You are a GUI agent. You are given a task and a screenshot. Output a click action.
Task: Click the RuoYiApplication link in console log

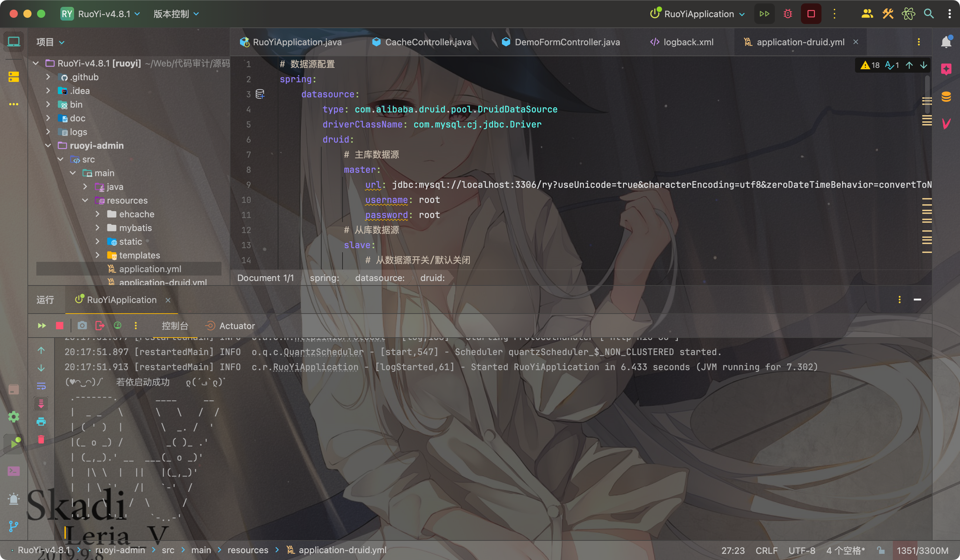pyautogui.click(x=315, y=367)
